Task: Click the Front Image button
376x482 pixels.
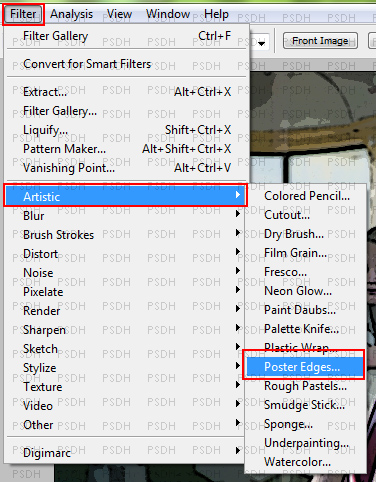Action: pos(320,41)
